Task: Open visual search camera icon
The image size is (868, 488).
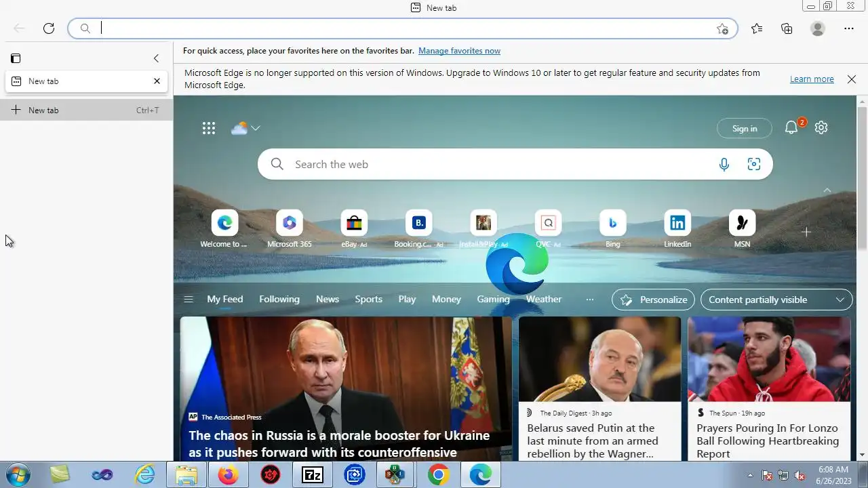Action: click(754, 164)
